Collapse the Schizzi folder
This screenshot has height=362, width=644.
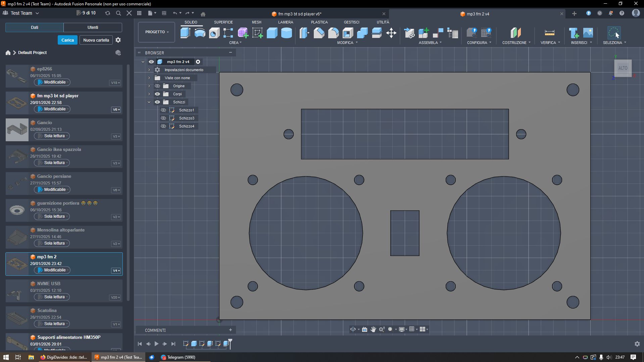tap(149, 102)
